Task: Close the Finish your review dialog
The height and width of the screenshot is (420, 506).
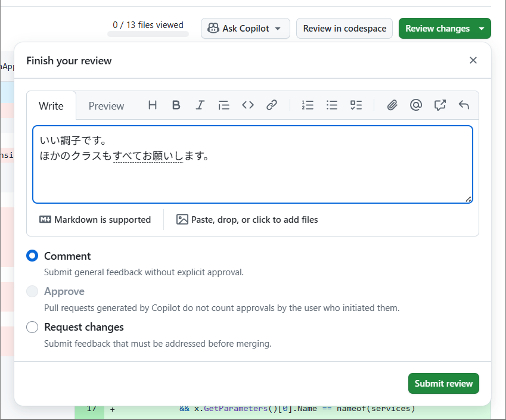Action: click(473, 60)
